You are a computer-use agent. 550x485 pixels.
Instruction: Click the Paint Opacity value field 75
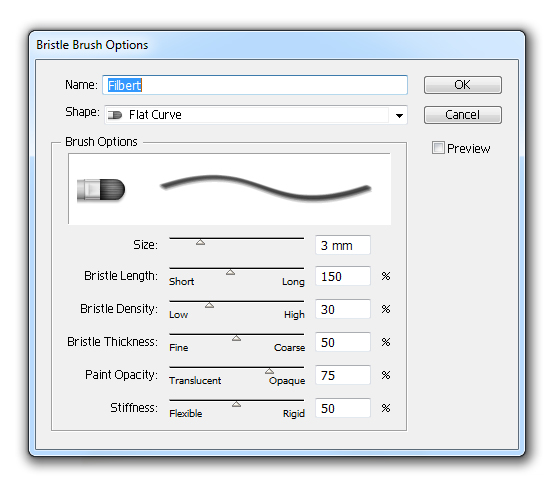click(343, 375)
